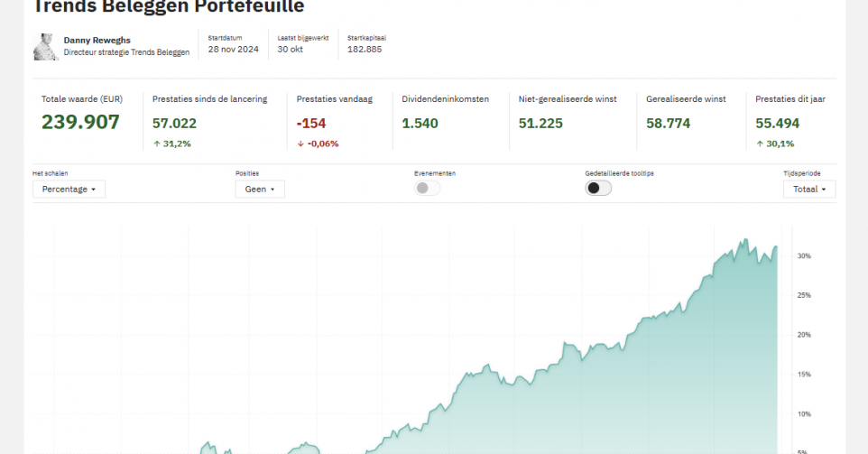
Task: Open the Percentage scale dropdown
Action: point(69,190)
